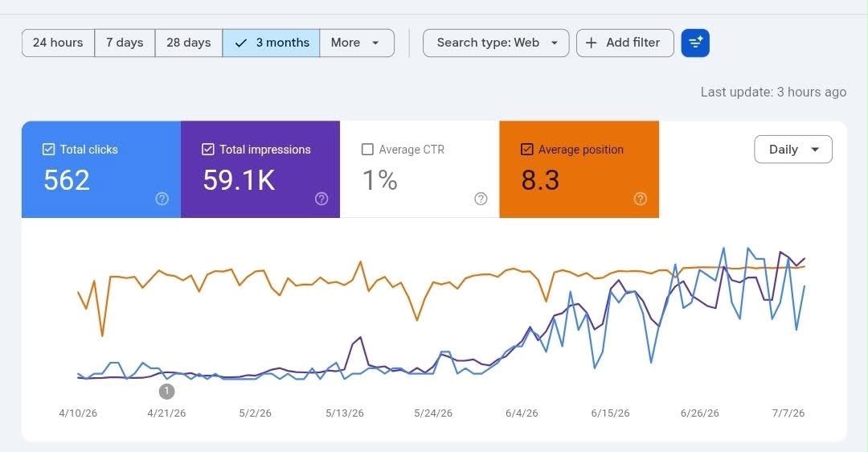Click the 8.3 average position value
The width and height of the screenshot is (868, 452).
(540, 180)
